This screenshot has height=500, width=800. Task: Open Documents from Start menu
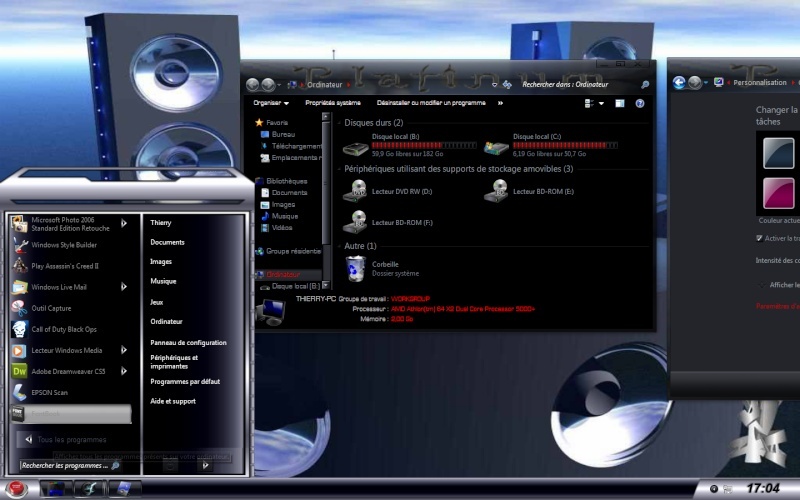(x=167, y=242)
